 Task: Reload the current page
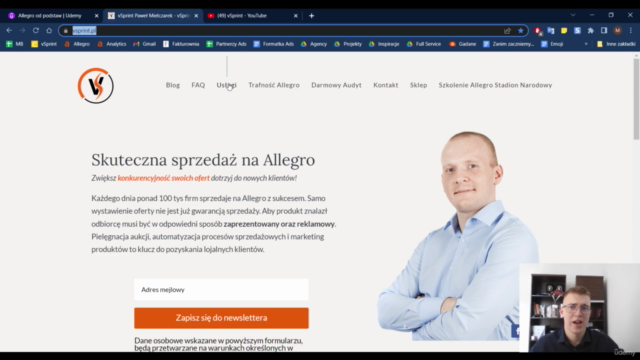[x=36, y=31]
